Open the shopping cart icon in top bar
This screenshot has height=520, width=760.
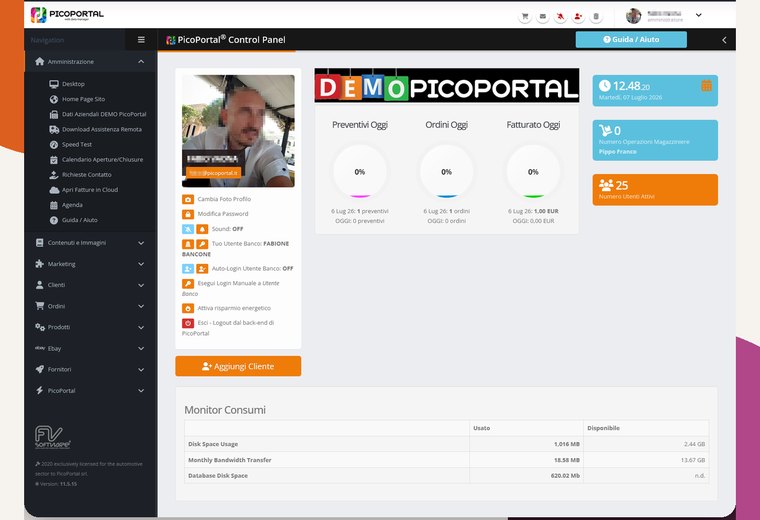(525, 16)
